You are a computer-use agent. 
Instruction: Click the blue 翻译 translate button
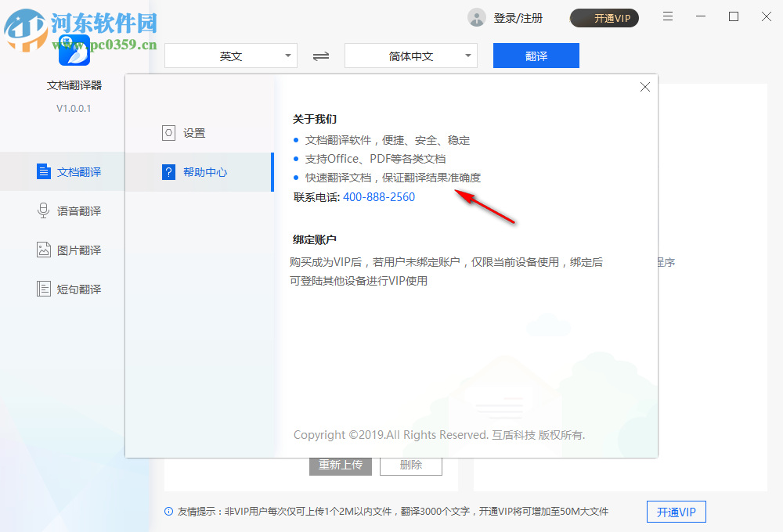click(536, 56)
